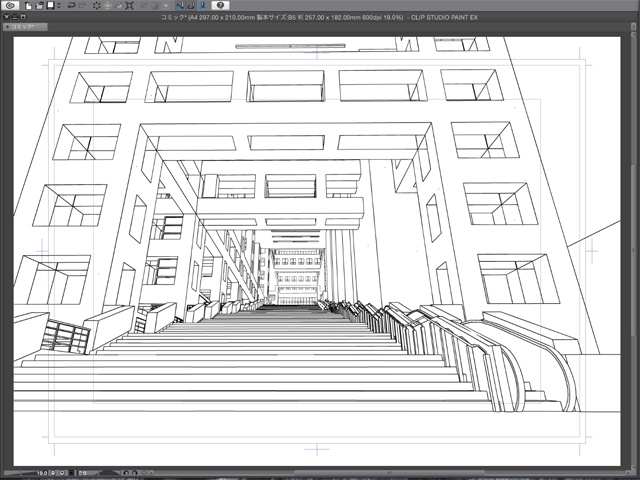Click the scale/rotate transform icon
The height and width of the screenshot is (480, 640).
129,6
